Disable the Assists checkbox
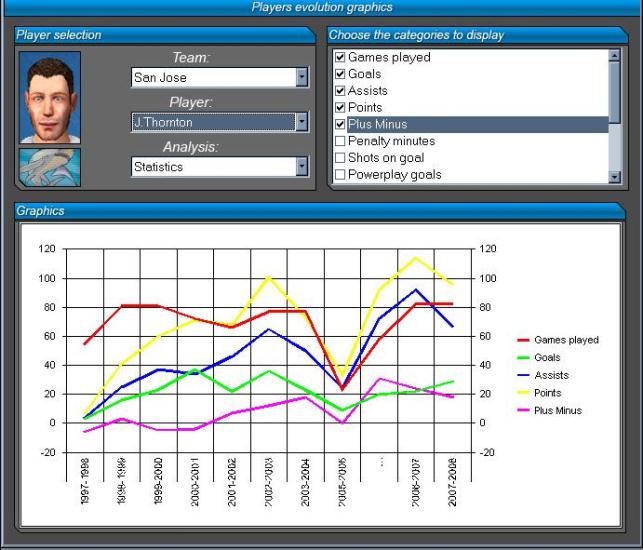Image resolution: width=643 pixels, height=550 pixels. click(340, 91)
